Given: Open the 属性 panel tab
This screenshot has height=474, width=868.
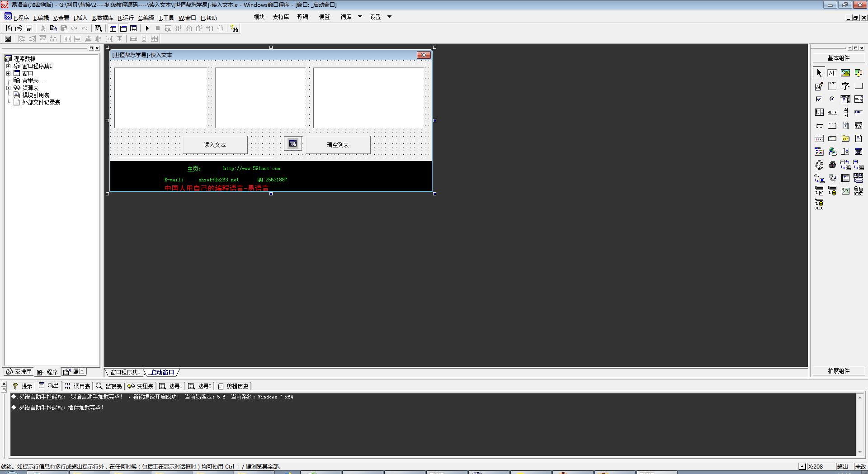Looking at the screenshot, I should pyautogui.click(x=75, y=372).
